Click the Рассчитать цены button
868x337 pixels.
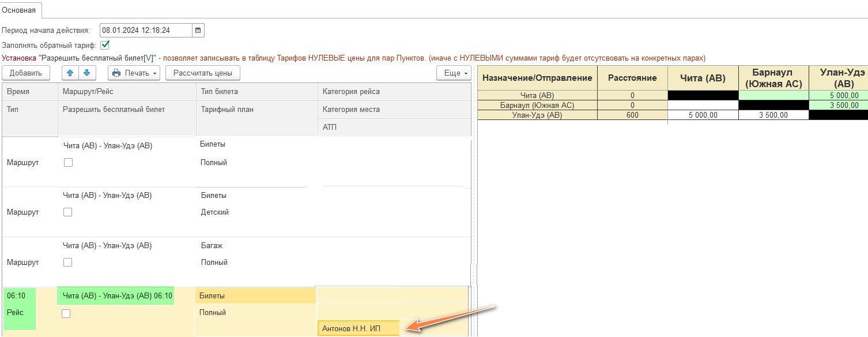[x=202, y=73]
